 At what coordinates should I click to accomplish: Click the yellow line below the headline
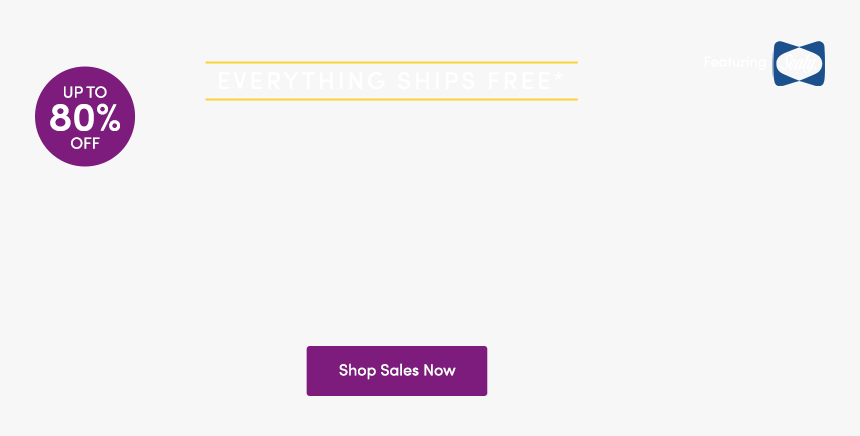(392, 99)
